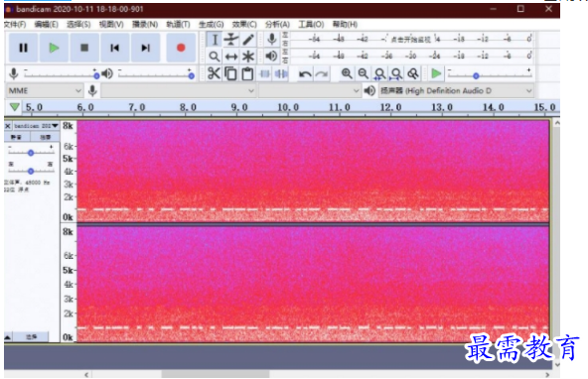Fit selection to window width
588x379 pixels.
point(379,73)
